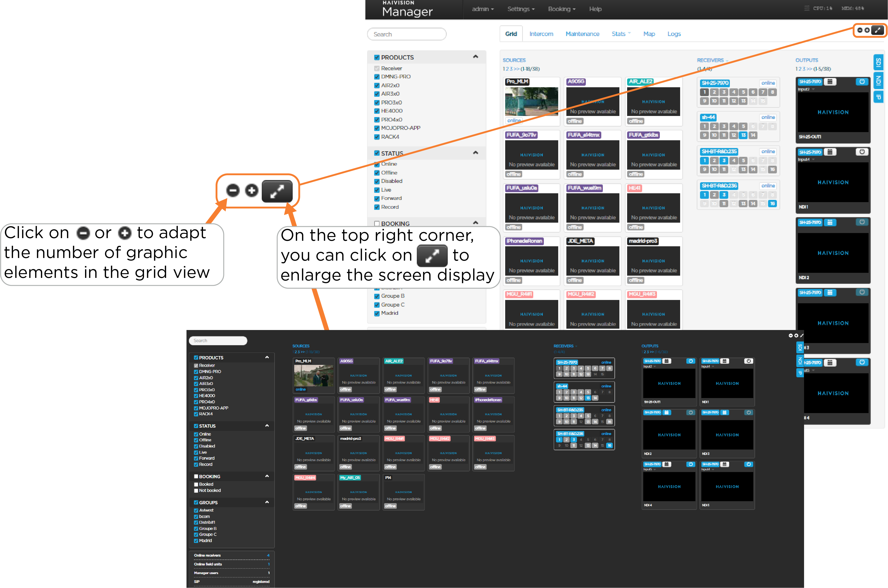The image size is (888, 588).
Task: Uncheck the DMNG-PRO product checkbox
Action: pos(376,77)
